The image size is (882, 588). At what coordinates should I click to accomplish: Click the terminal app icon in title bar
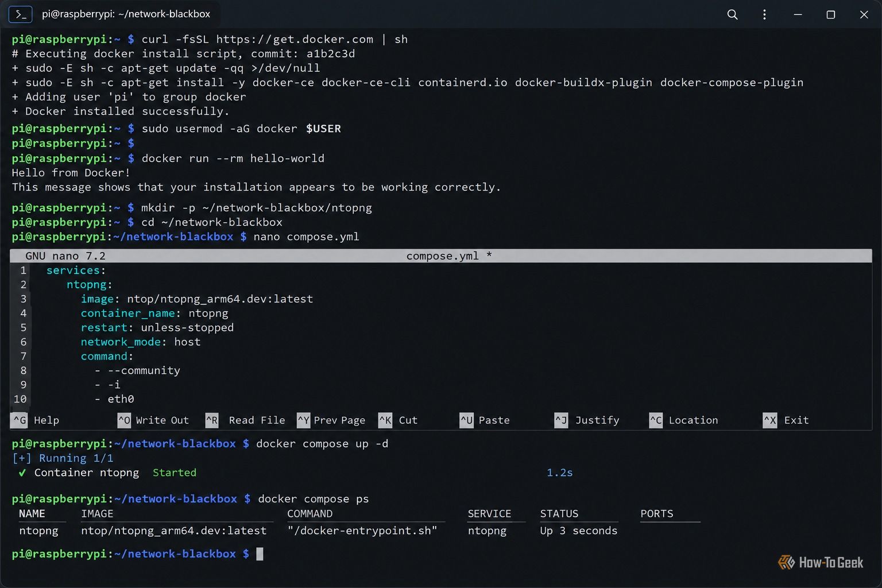(x=20, y=14)
